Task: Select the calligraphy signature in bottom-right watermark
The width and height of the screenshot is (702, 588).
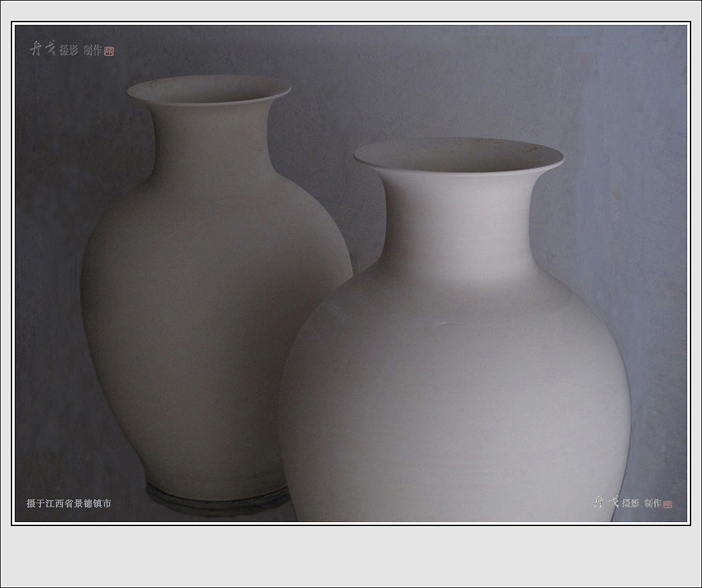Action: point(605,503)
